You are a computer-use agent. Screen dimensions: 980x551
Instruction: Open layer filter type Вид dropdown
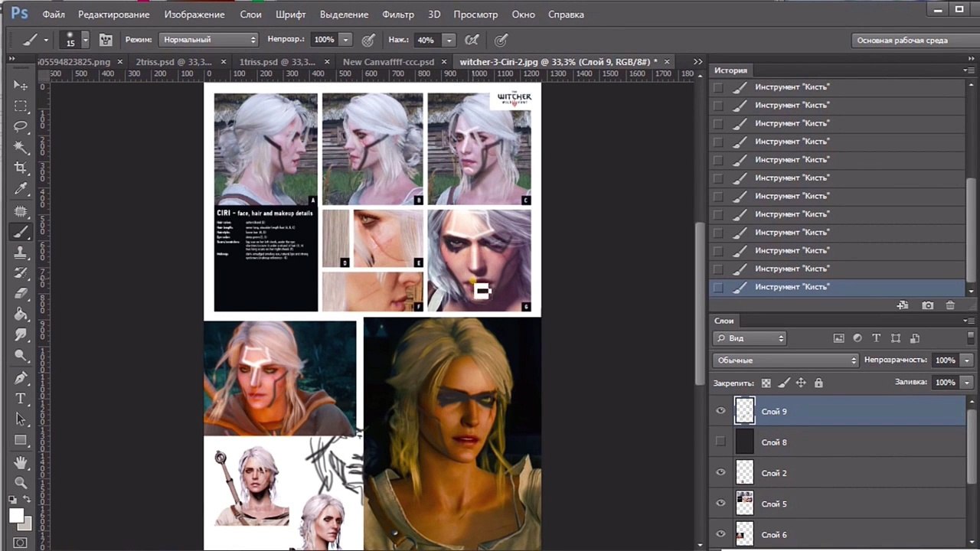(x=750, y=338)
